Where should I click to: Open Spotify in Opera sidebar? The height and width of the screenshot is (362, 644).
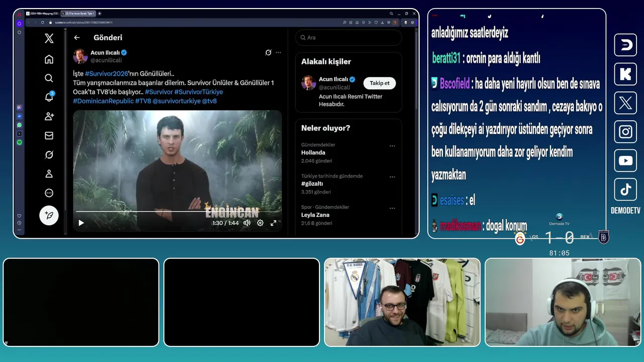click(19, 142)
